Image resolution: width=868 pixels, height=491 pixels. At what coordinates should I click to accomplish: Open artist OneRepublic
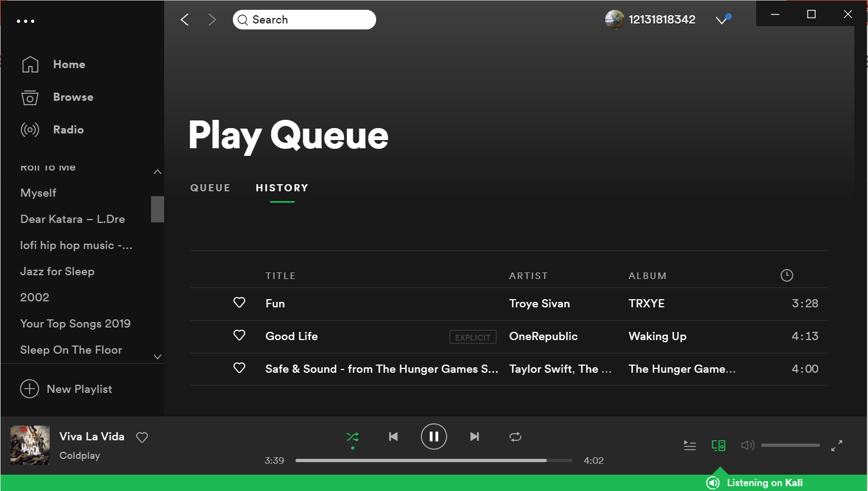[543, 336]
